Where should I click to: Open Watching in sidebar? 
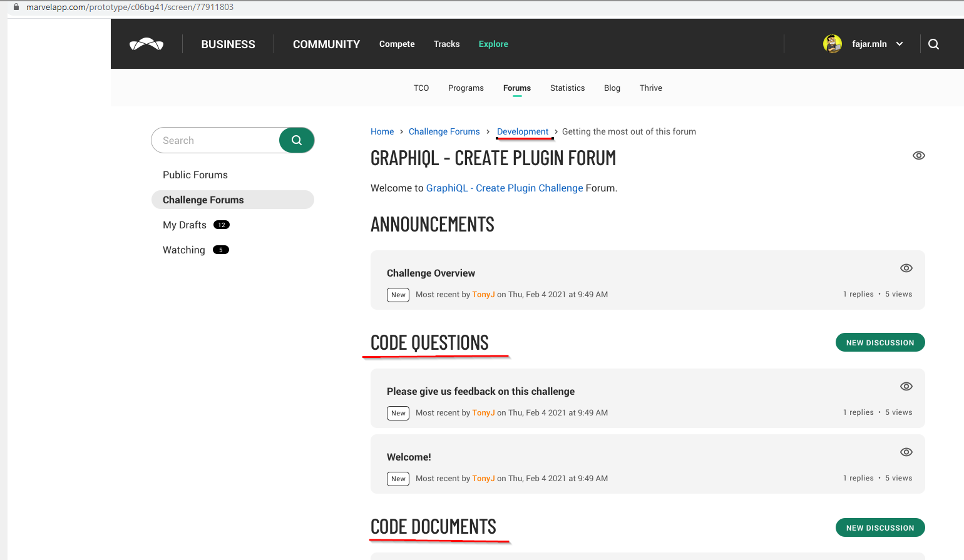click(x=184, y=250)
